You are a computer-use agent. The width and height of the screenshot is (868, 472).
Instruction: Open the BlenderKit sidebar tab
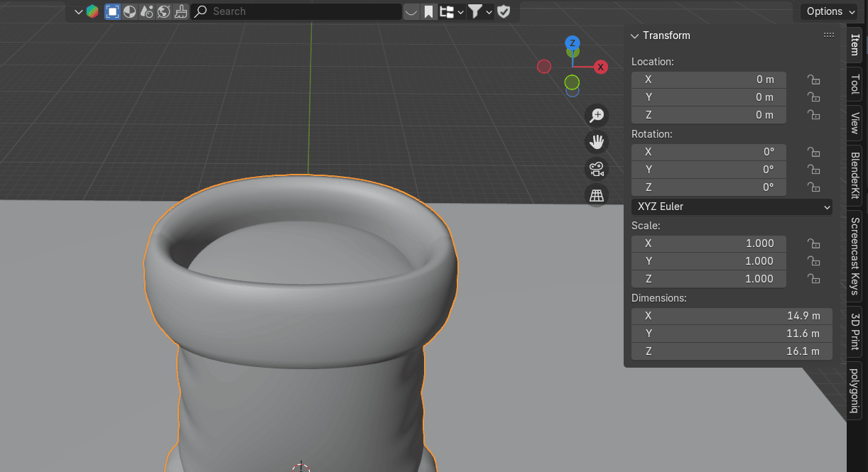855,175
